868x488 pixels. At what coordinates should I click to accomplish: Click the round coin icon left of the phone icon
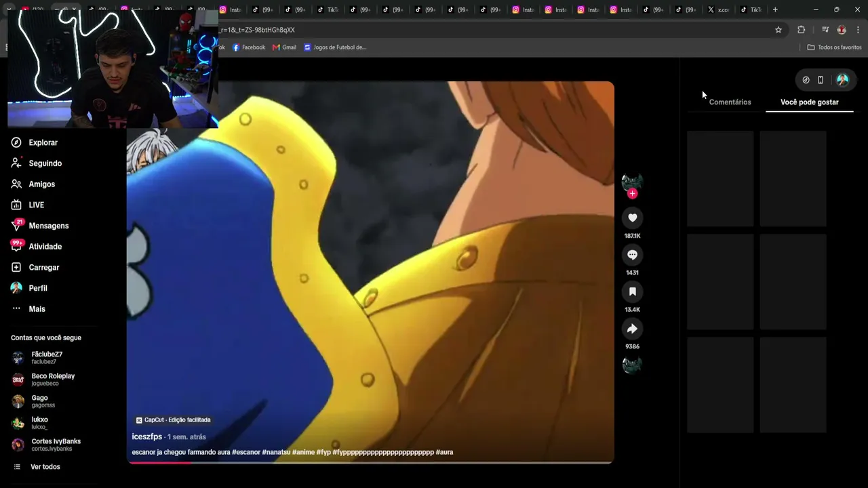pos(806,80)
